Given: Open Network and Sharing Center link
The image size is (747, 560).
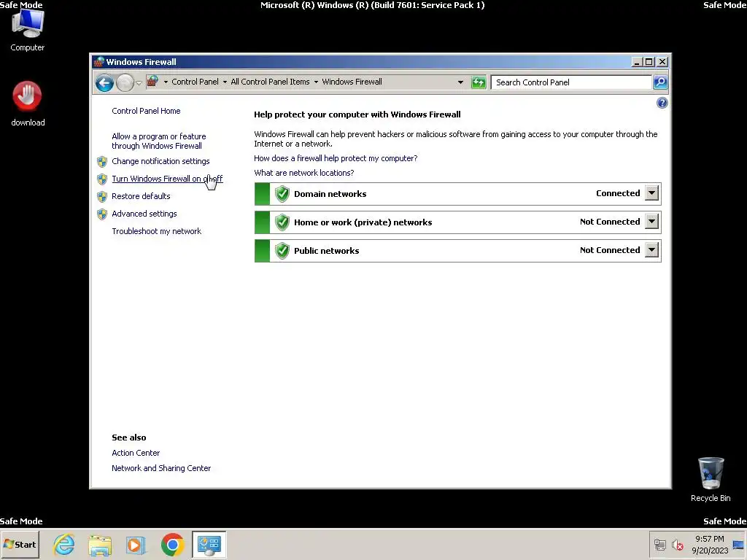Looking at the screenshot, I should 161,469.
